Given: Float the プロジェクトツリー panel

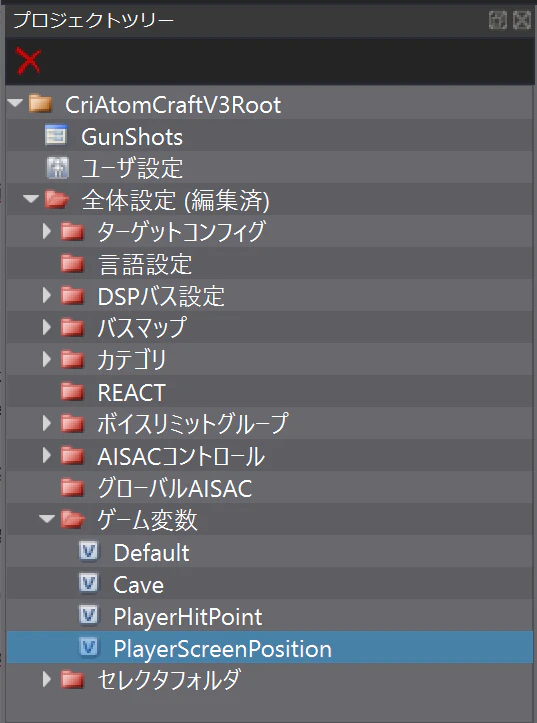Looking at the screenshot, I should point(498,20).
